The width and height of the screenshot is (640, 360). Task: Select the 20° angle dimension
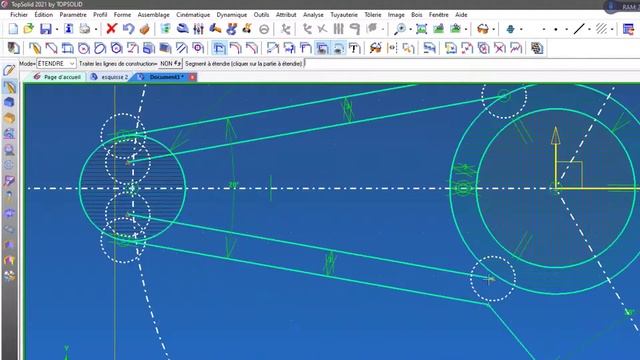point(233,185)
